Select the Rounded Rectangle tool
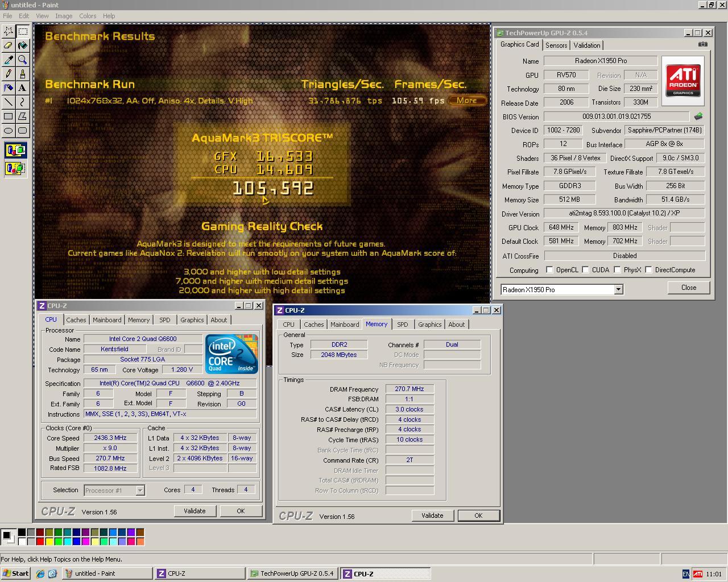 point(23,131)
